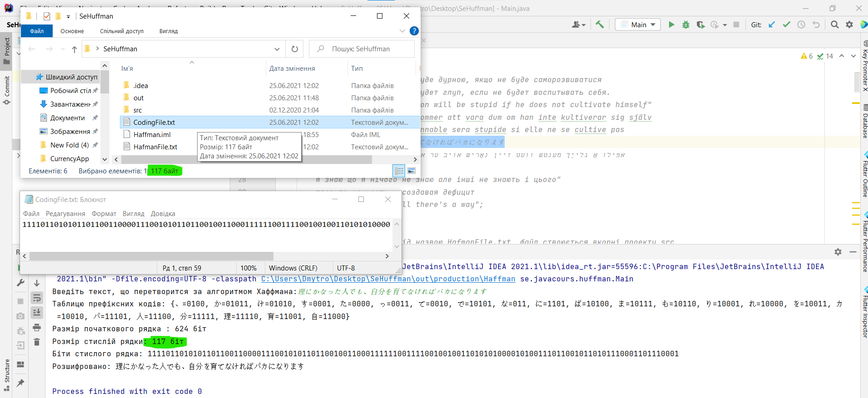868x398 pixels.
Task: Open Run panel settings gear
Action: (838, 252)
